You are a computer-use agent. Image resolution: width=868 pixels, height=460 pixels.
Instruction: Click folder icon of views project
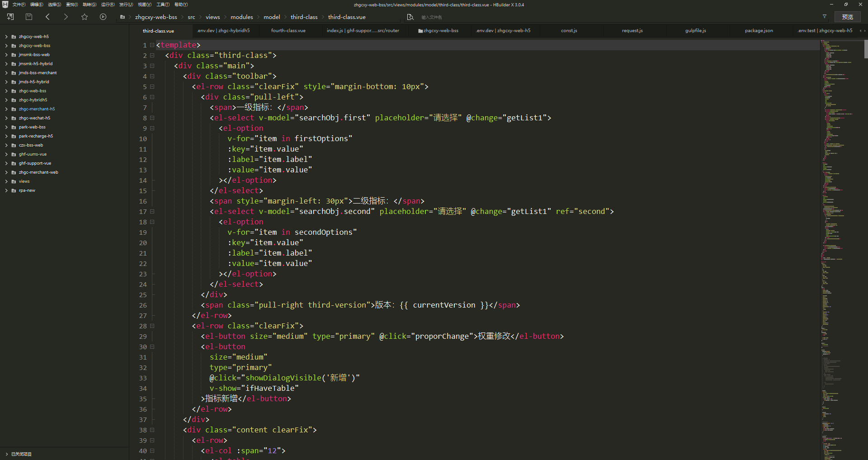tap(14, 181)
